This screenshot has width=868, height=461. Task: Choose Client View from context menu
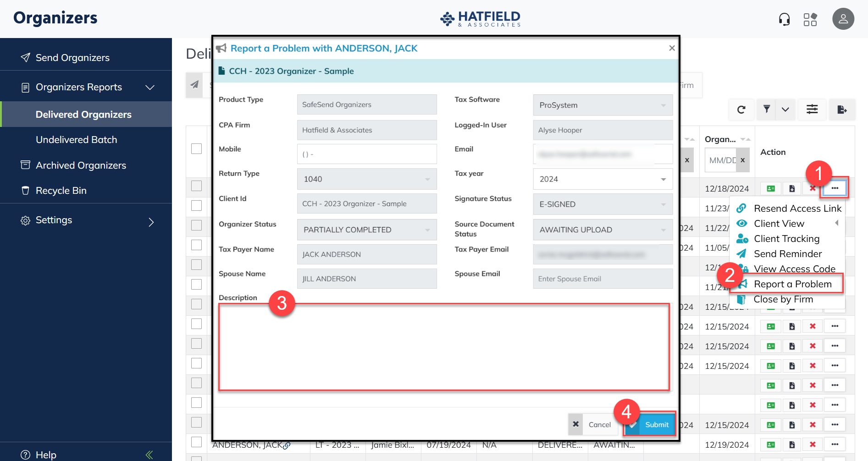779,224
